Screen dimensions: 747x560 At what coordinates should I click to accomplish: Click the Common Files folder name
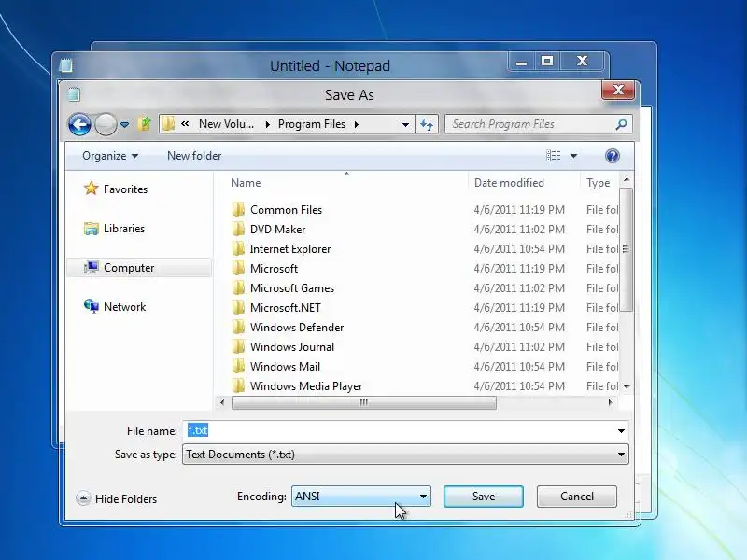286,210
